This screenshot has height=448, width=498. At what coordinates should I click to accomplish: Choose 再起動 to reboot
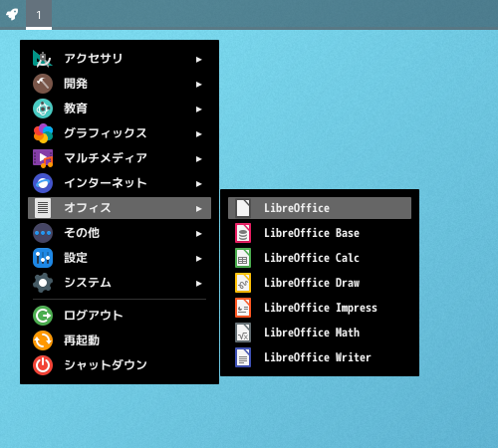120,340
